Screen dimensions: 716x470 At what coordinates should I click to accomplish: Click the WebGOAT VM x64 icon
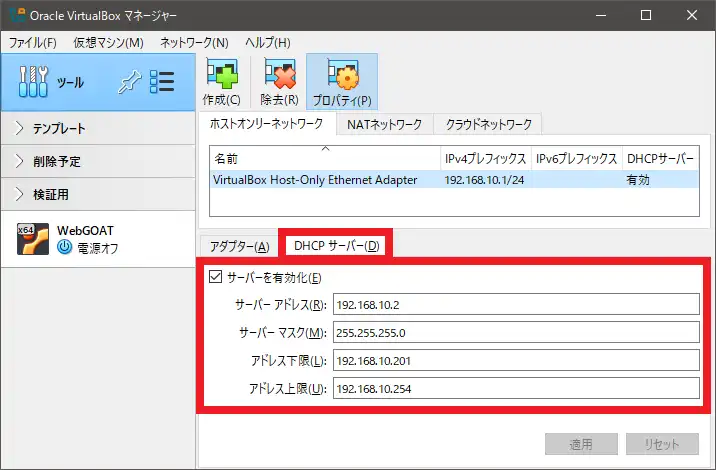[33, 238]
